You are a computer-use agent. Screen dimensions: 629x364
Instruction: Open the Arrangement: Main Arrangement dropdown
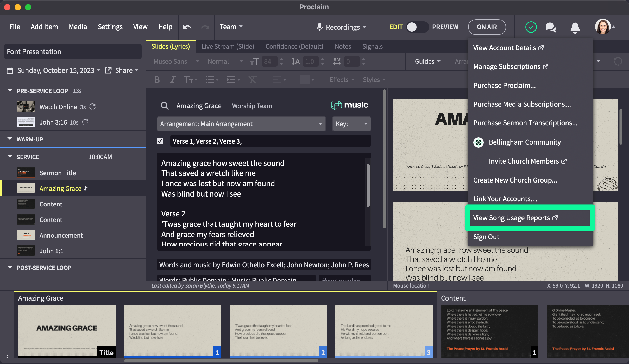pos(241,124)
